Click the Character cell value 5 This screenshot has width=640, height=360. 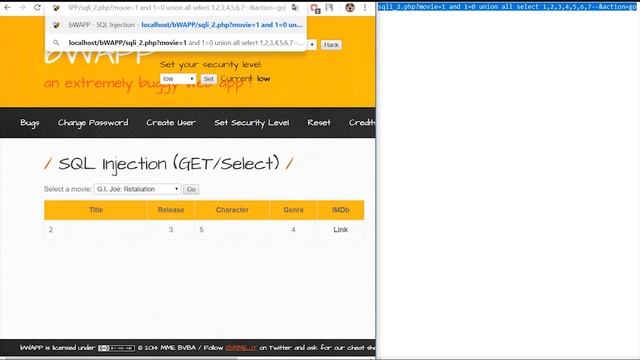201,230
